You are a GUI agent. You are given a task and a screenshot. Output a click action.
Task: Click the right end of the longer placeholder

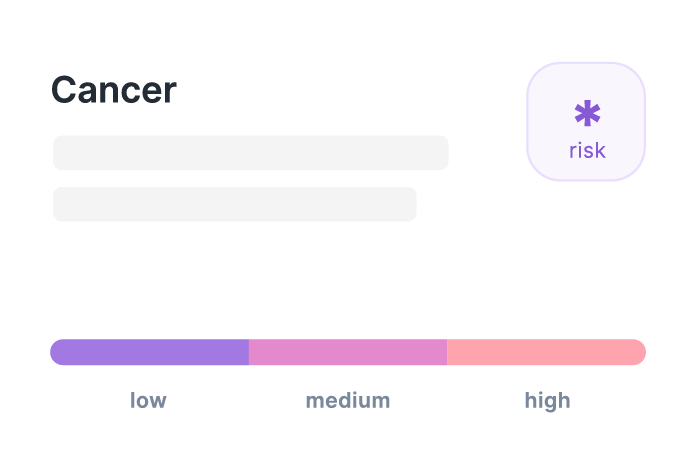[442, 153]
